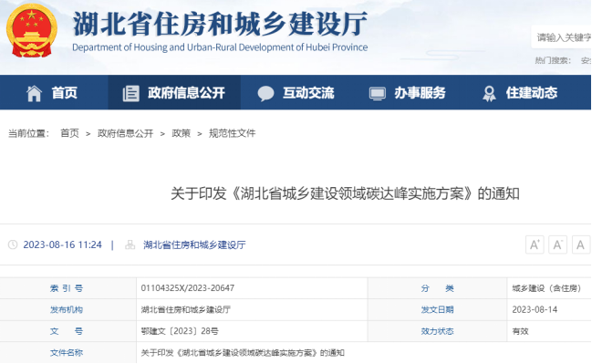Viewport: 592px width, 364px height.
Task: Click the speech bubble icon beside 互动交流
Action: [x=265, y=93]
